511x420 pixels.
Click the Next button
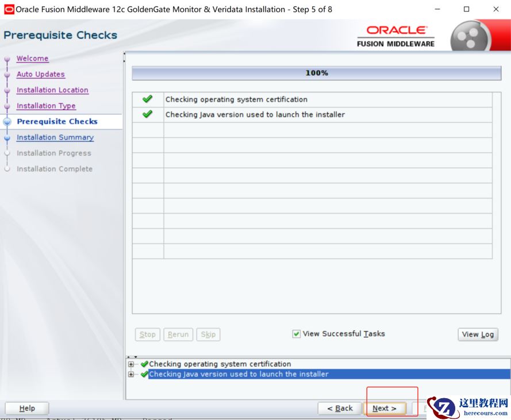385,409
